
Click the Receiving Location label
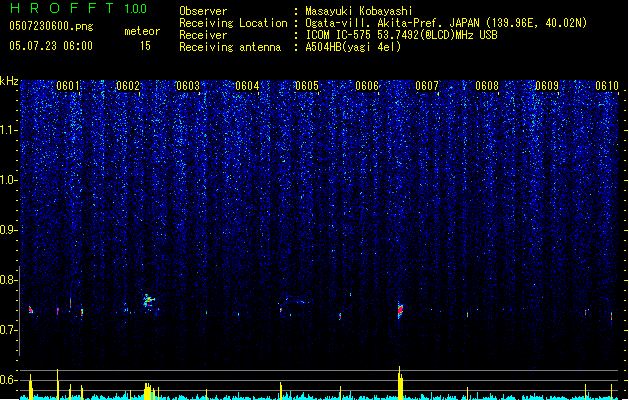pyautogui.click(x=233, y=23)
